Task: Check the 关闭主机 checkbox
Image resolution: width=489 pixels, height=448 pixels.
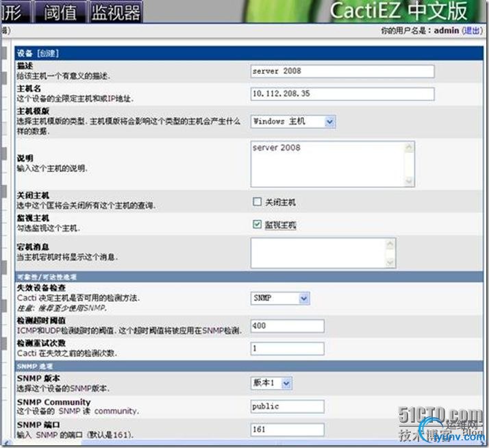Action: (x=257, y=201)
